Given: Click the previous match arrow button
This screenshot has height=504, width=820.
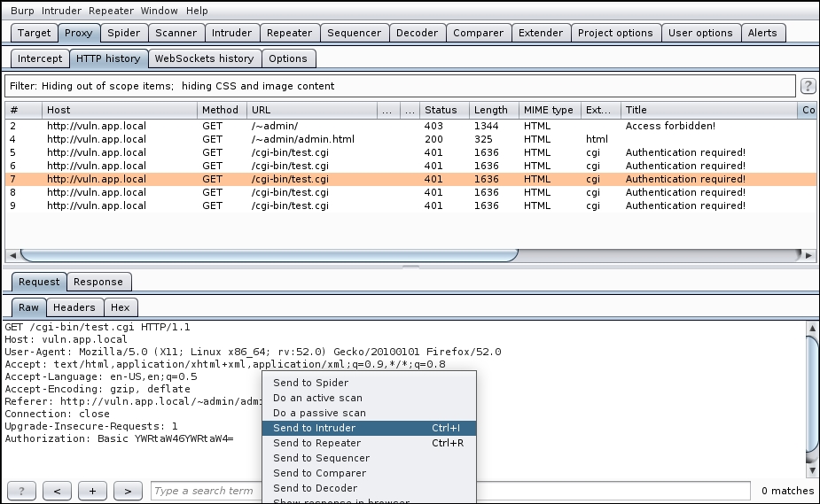Looking at the screenshot, I should coord(57,491).
